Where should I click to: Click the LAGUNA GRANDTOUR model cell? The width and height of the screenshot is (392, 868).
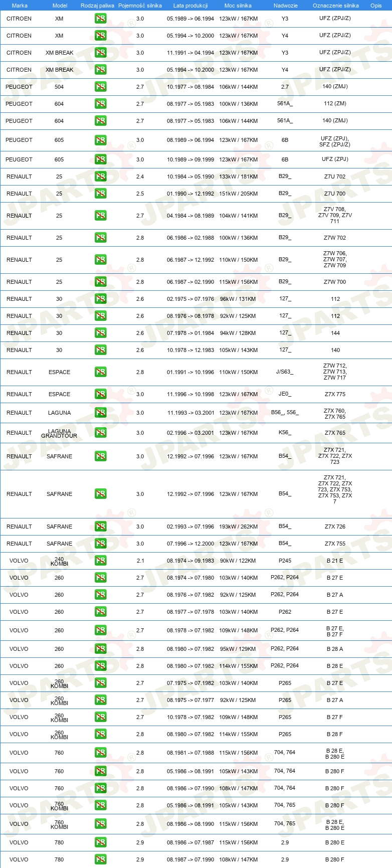tap(59, 433)
